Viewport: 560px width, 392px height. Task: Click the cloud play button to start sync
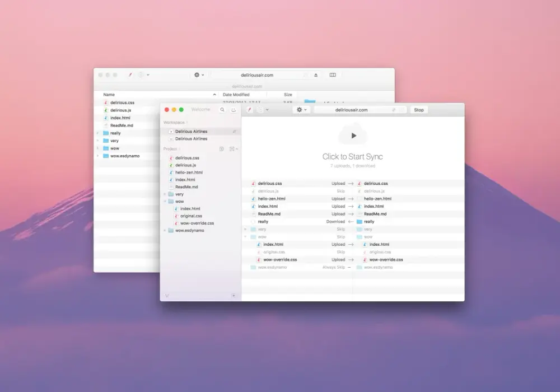click(353, 136)
